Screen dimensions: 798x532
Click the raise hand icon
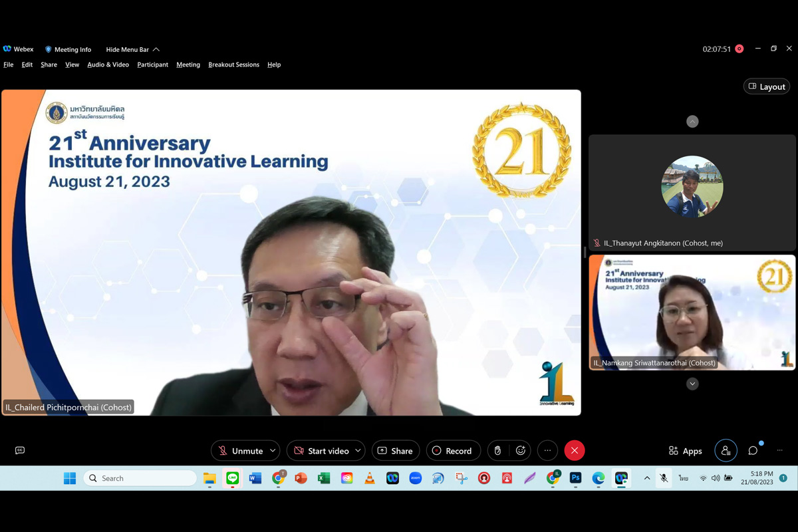pos(497,451)
